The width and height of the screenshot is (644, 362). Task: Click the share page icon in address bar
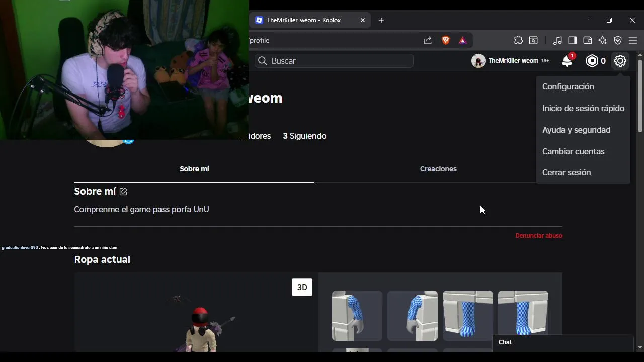[428, 40]
